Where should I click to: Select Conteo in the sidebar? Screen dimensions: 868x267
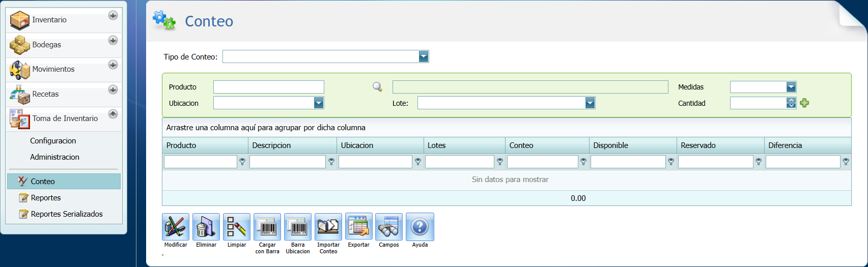point(64,182)
